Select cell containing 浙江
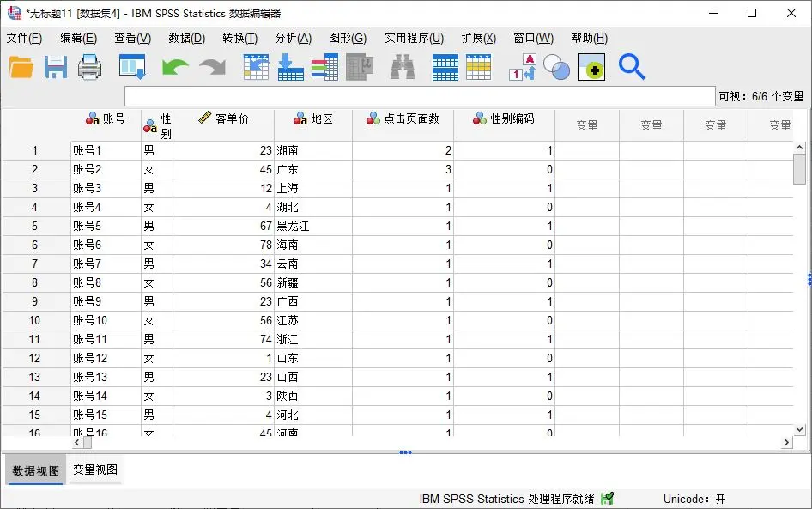Viewport: 812px width, 509px height. tap(313, 340)
